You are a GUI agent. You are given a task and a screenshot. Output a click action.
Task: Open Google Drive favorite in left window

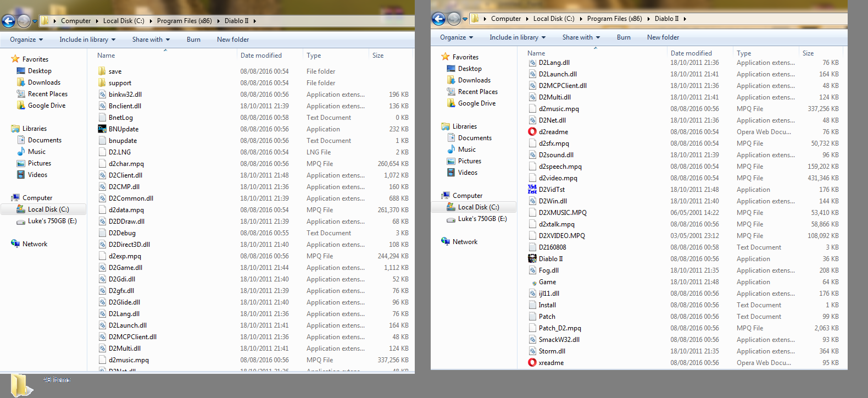pyautogui.click(x=47, y=106)
